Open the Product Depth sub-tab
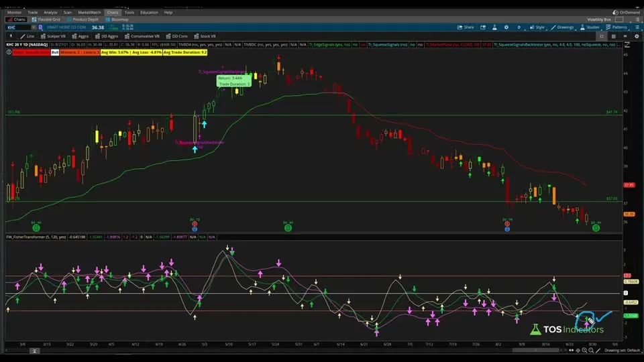644x362 pixels. [83, 19]
